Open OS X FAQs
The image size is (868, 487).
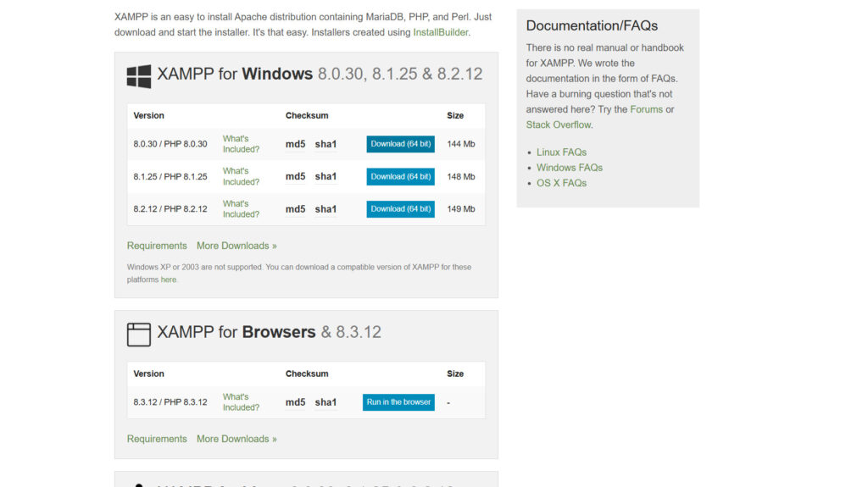(561, 183)
